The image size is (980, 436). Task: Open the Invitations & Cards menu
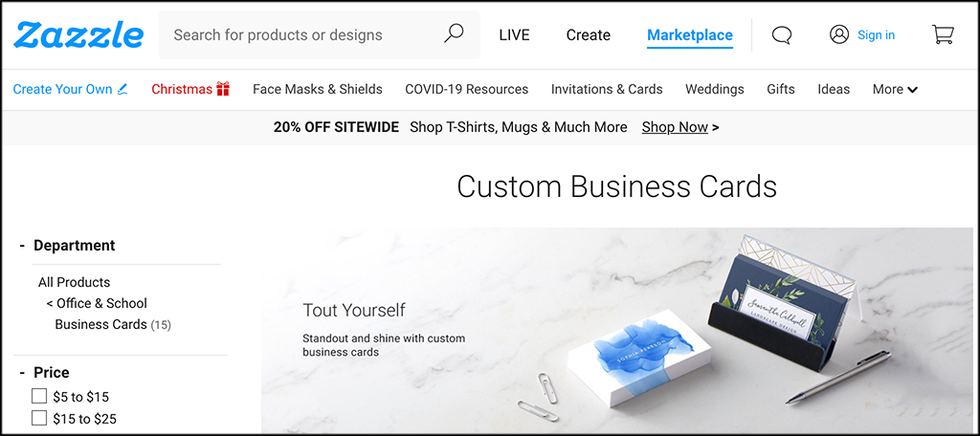pyautogui.click(x=606, y=89)
